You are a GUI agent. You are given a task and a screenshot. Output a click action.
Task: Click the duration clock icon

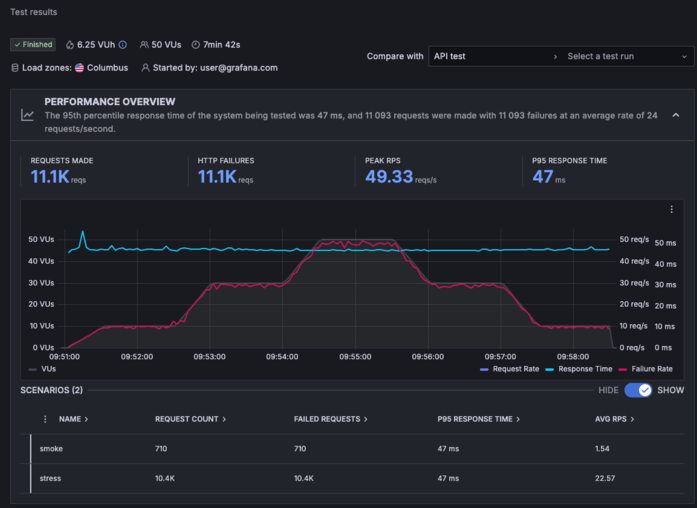[196, 45]
